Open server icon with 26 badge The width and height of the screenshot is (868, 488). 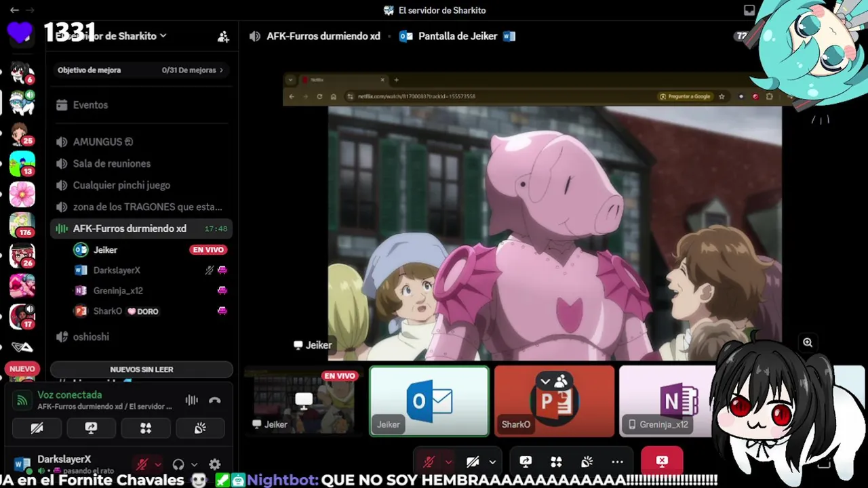pyautogui.click(x=22, y=255)
